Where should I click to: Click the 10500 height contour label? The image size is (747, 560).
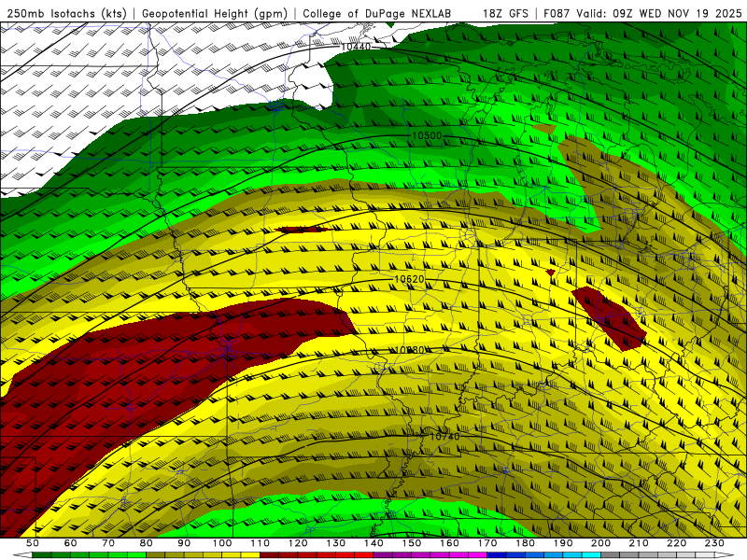(427, 135)
